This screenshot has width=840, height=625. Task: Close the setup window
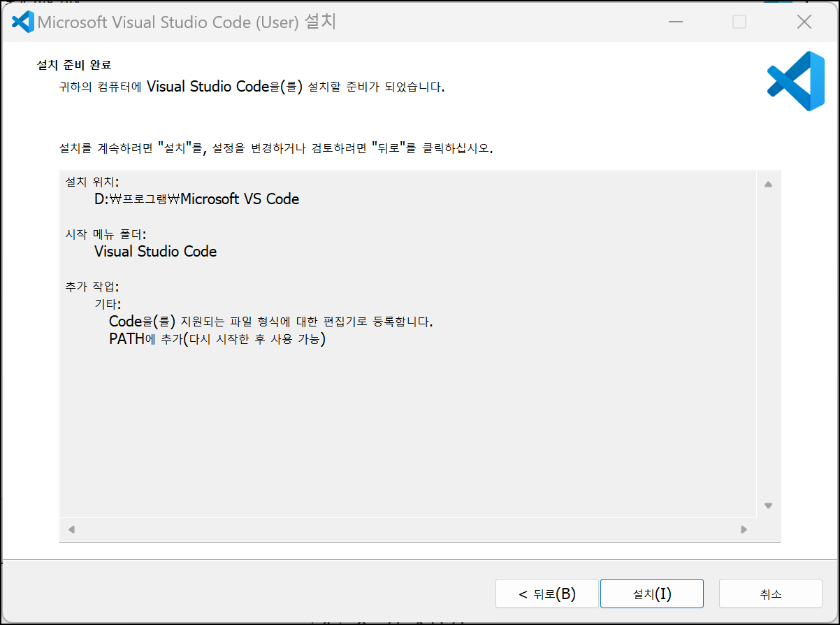pyautogui.click(x=804, y=22)
